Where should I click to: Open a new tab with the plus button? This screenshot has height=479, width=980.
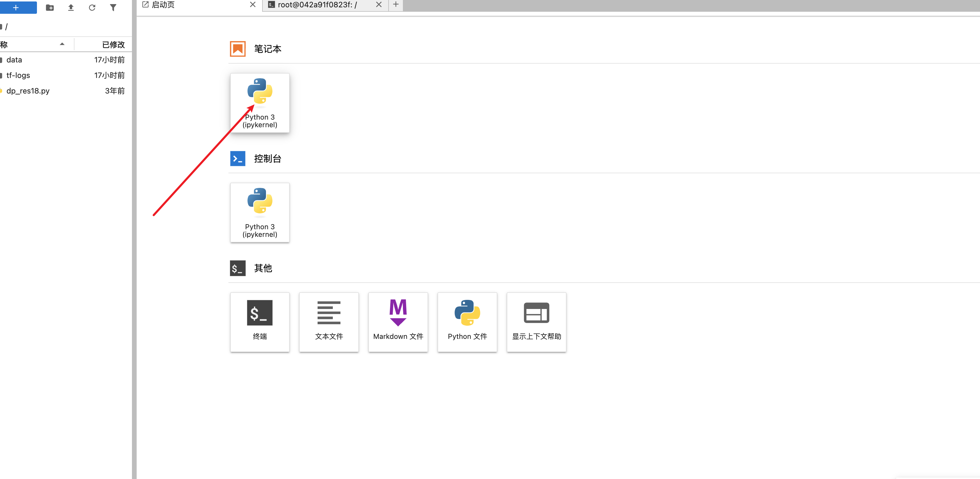[395, 5]
